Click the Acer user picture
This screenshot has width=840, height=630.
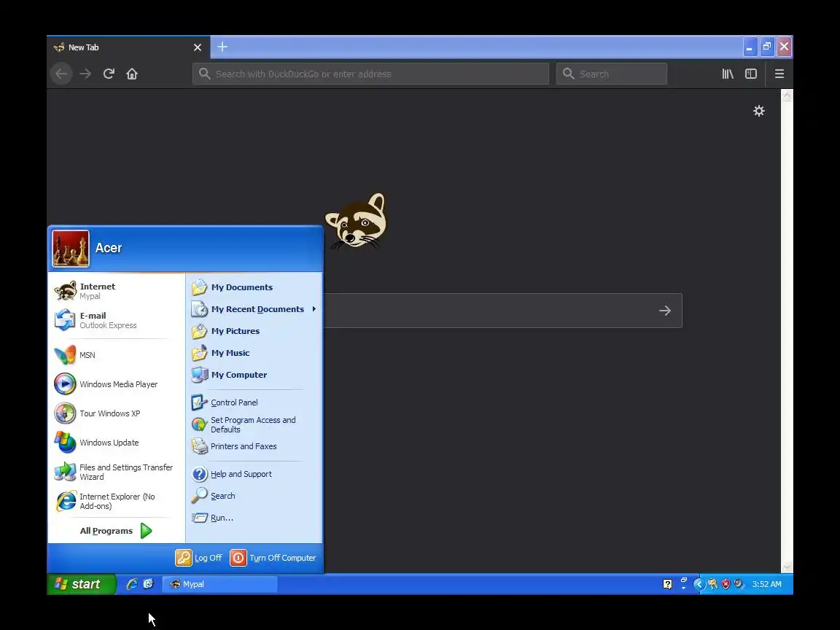point(71,249)
